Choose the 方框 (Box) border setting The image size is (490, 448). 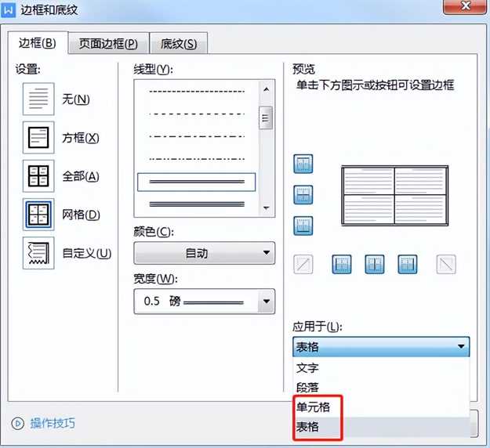pos(38,138)
